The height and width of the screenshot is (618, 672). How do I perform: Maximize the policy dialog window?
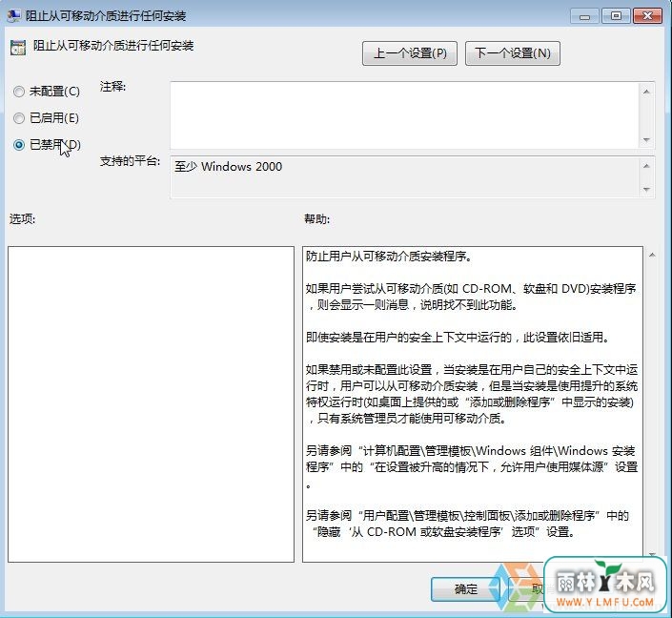pyautogui.click(x=616, y=16)
